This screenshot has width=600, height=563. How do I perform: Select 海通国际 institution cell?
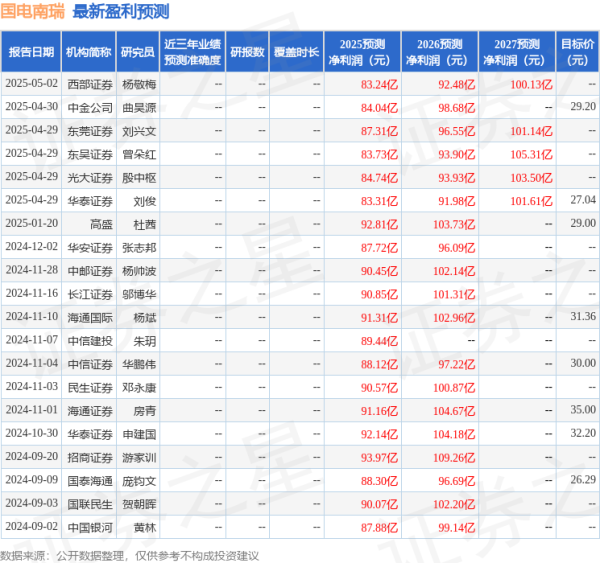[x=90, y=318]
